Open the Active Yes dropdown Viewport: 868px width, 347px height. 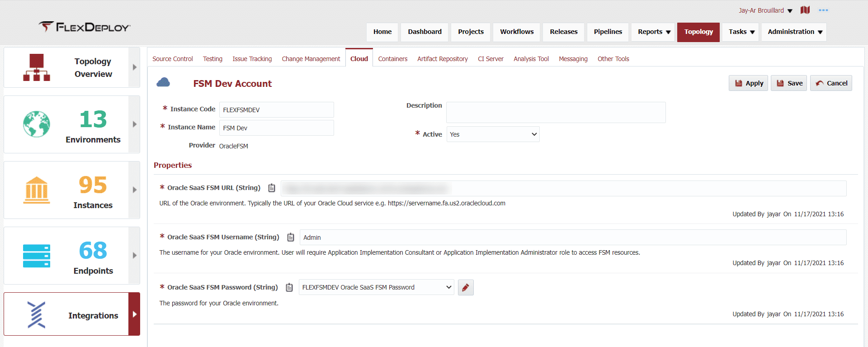tap(493, 134)
